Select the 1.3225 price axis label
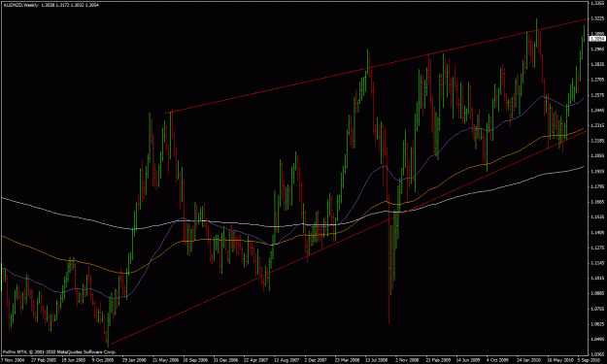607x364 pixels. pos(597,18)
